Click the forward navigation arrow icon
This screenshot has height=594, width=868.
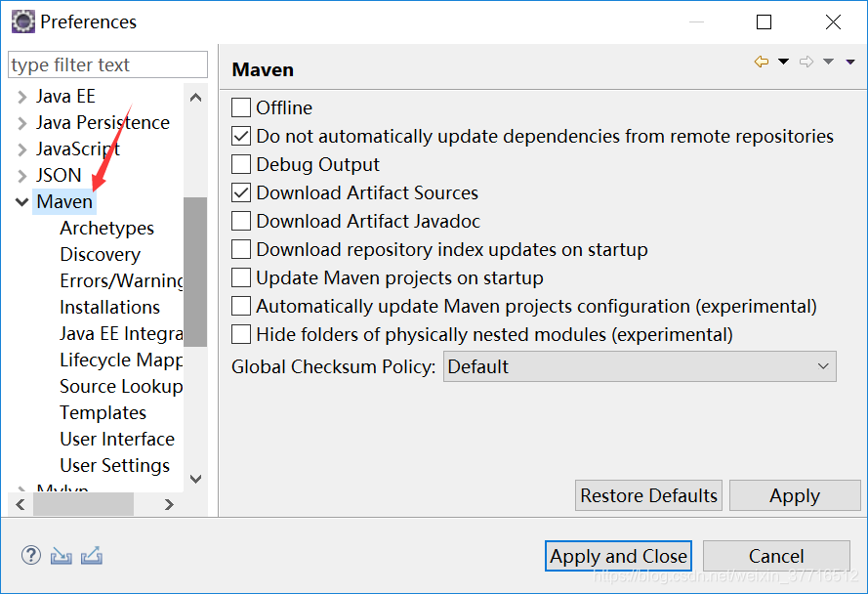806,62
